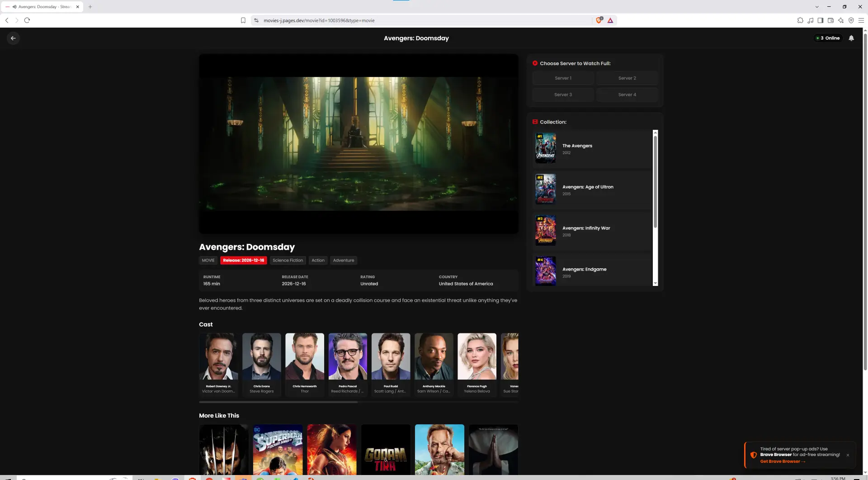Select Server 2 to watch

tap(627, 78)
